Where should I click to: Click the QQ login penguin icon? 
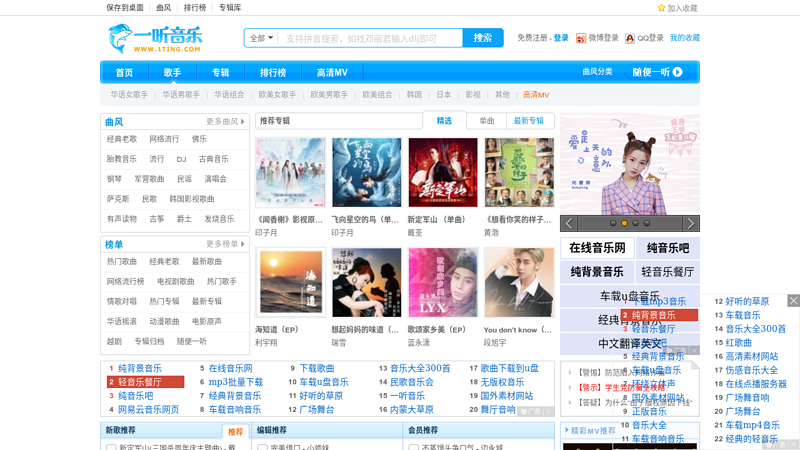630,38
